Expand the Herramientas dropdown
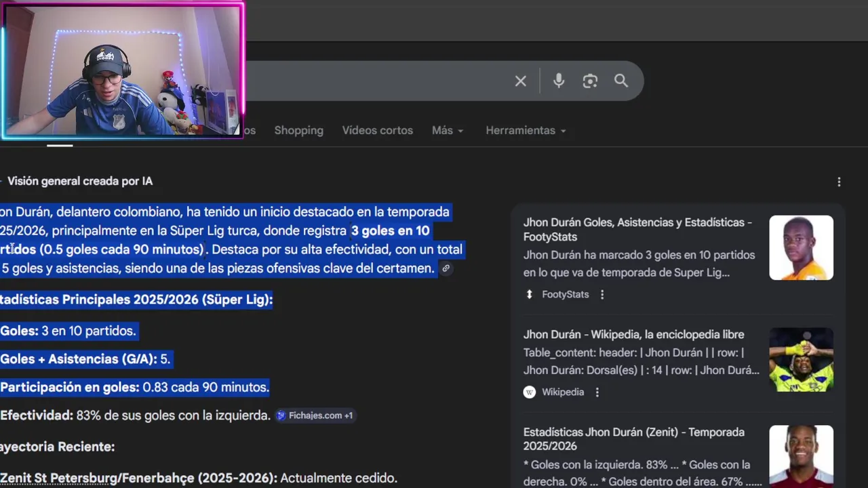This screenshot has height=488, width=868. [x=526, y=130]
